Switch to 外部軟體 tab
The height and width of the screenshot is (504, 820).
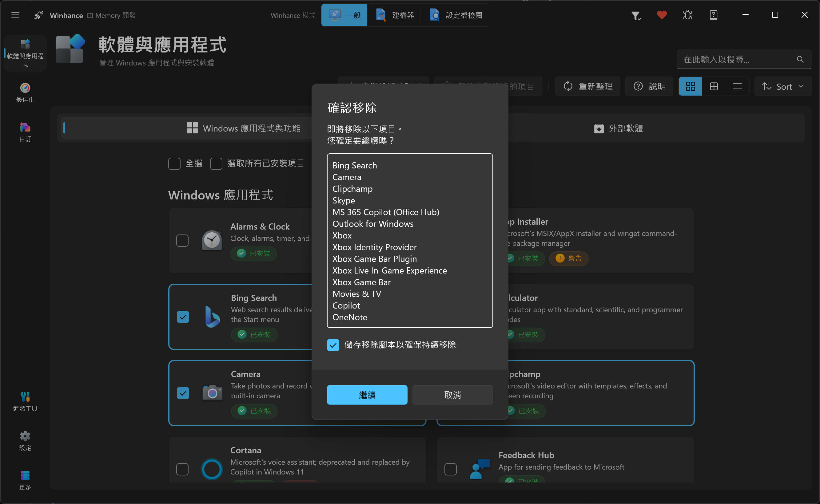point(618,128)
